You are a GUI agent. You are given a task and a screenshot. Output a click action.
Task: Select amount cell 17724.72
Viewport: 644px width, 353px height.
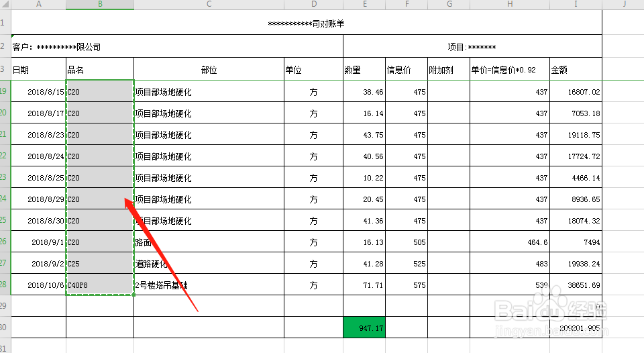576,156
